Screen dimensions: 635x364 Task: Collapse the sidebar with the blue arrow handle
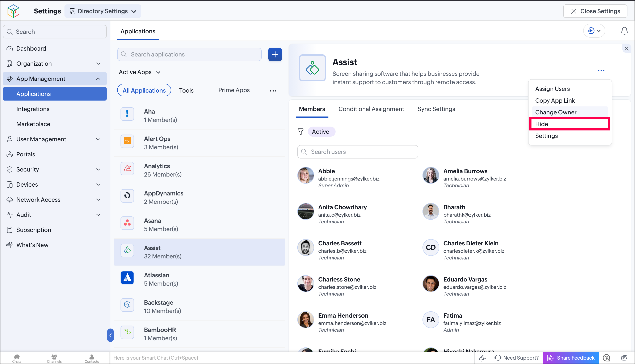110,335
